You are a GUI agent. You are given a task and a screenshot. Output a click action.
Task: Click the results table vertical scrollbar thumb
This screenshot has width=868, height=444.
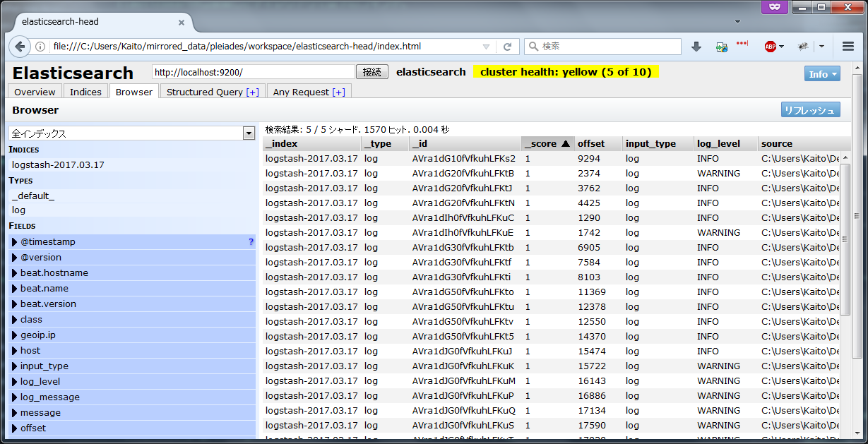point(845,239)
